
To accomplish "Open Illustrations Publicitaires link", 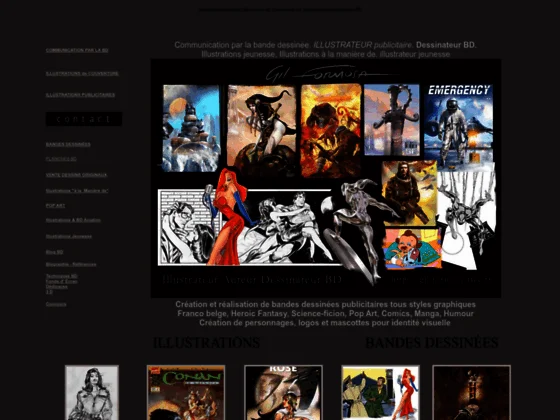I will [x=80, y=95].
